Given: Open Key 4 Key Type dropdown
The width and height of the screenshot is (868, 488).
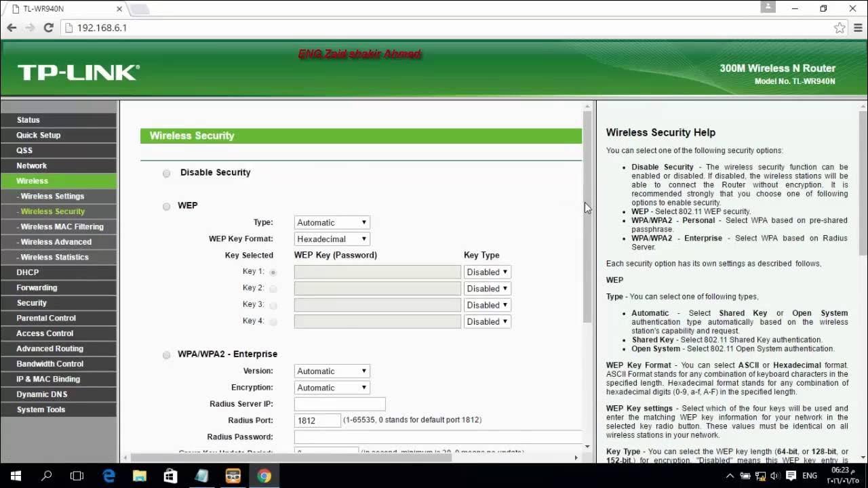Looking at the screenshot, I should [487, 321].
